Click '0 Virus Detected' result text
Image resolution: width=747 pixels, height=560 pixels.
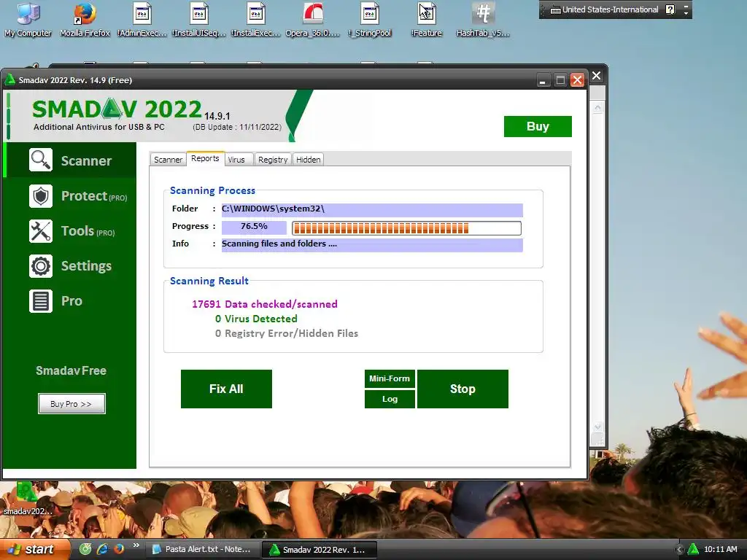pos(256,319)
